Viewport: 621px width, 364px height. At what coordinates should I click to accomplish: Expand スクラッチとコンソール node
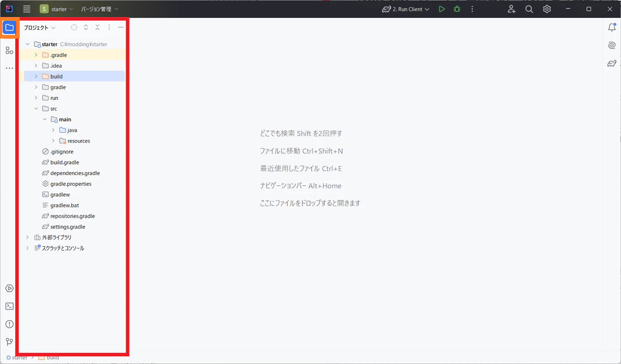[27, 248]
